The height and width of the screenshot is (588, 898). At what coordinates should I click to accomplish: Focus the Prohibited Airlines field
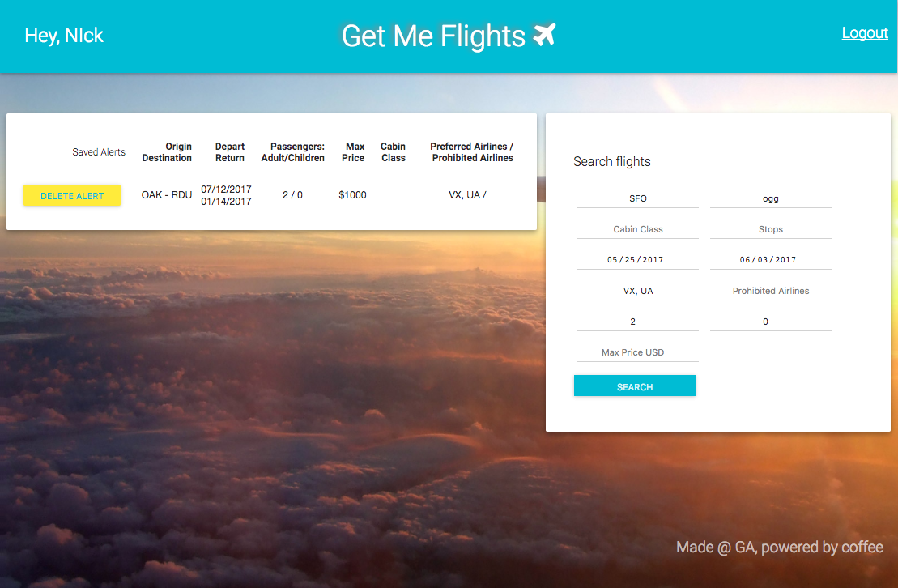(770, 291)
